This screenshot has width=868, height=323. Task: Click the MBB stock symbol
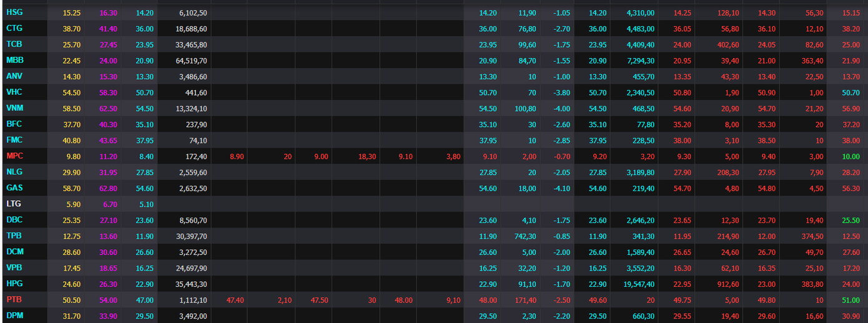click(15, 60)
